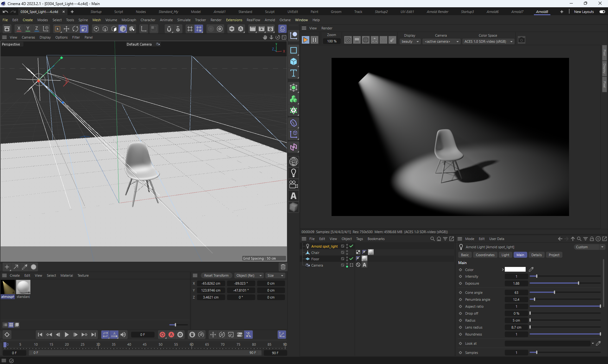Click the Reset Transform button
This screenshot has width=608, height=364.
click(x=216, y=275)
